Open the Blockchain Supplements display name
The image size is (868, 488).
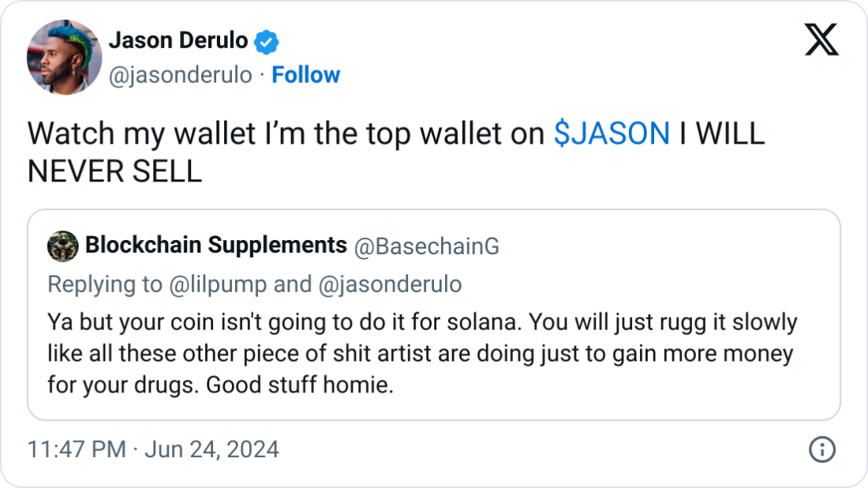pyautogui.click(x=215, y=246)
